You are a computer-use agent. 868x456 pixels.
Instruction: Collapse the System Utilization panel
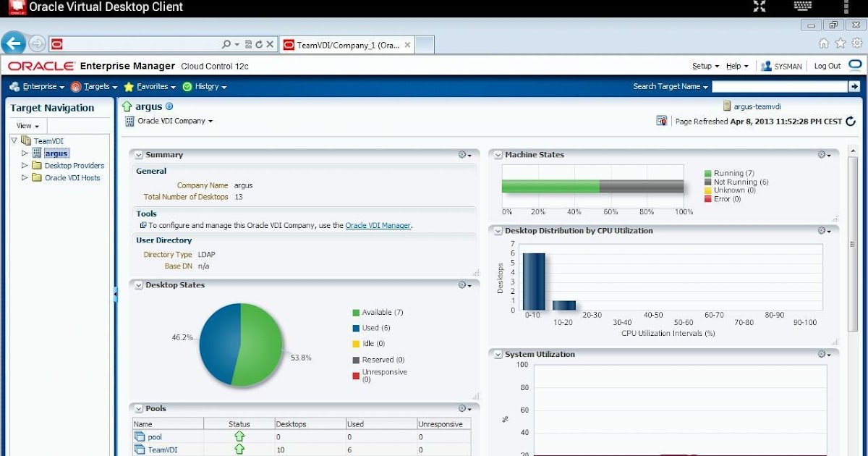(x=498, y=355)
